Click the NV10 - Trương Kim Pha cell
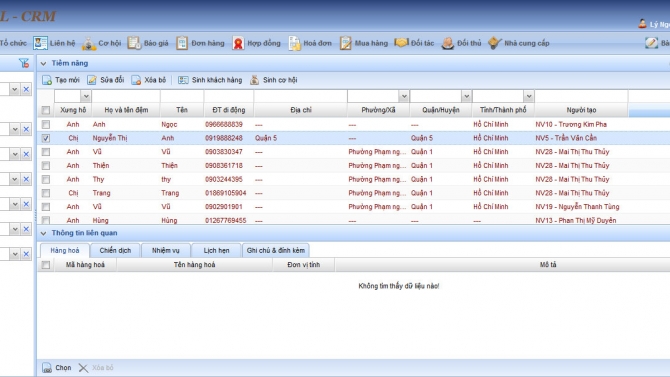 click(x=571, y=124)
